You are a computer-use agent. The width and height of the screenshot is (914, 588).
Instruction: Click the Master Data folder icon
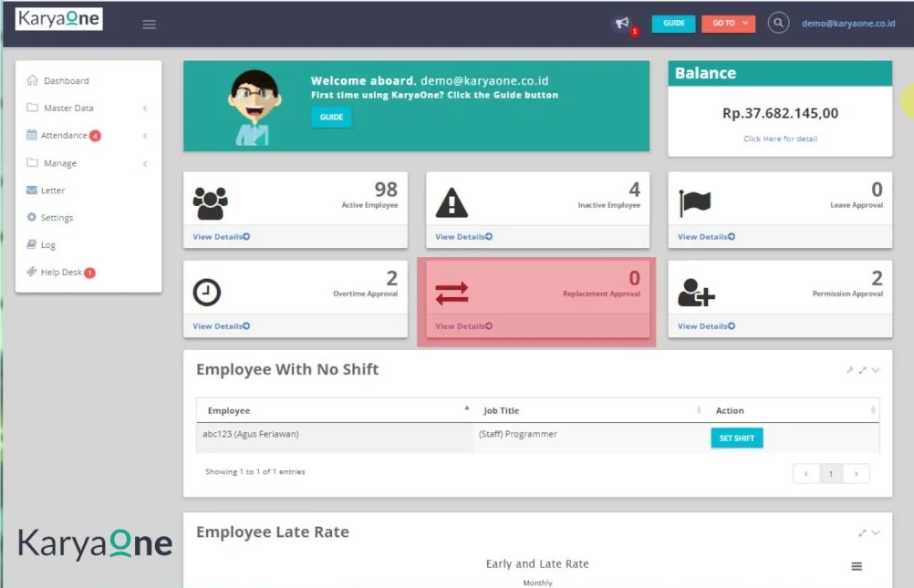pyautogui.click(x=32, y=108)
